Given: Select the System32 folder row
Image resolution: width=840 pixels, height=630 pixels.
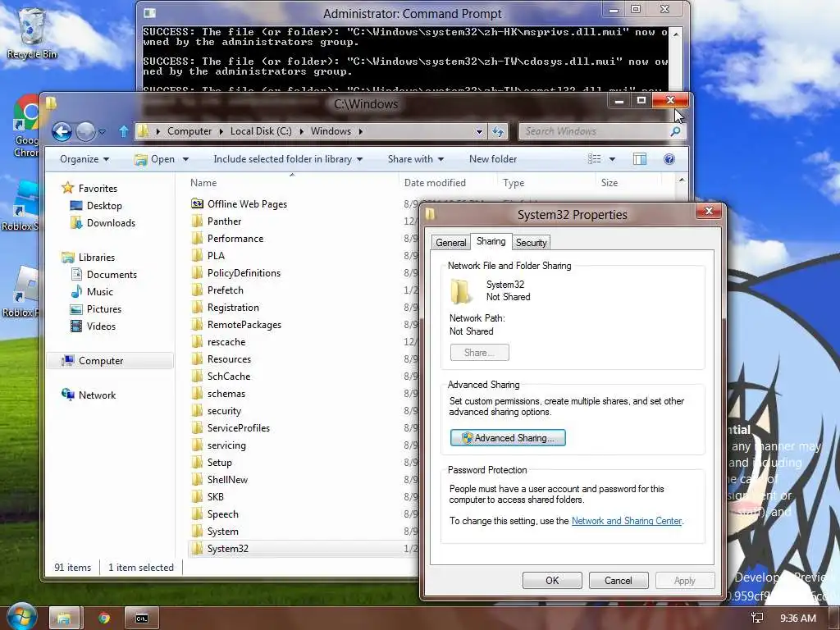Looking at the screenshot, I should click(x=303, y=549).
